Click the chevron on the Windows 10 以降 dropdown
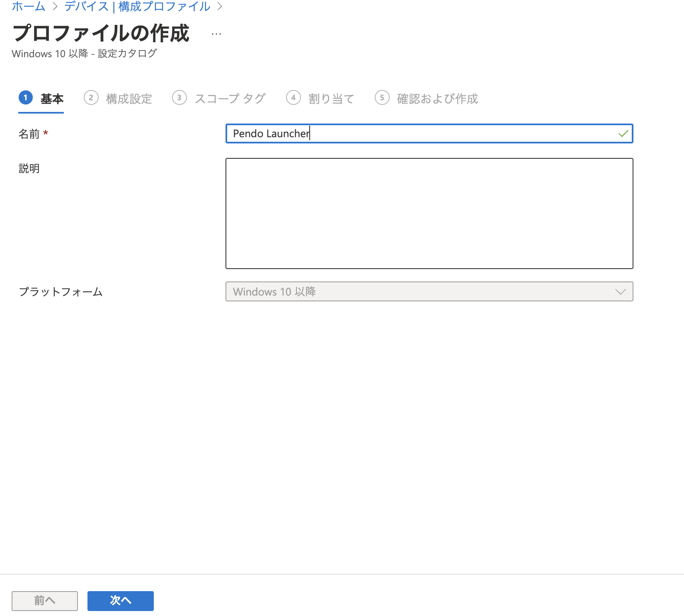684x616 pixels. point(621,291)
